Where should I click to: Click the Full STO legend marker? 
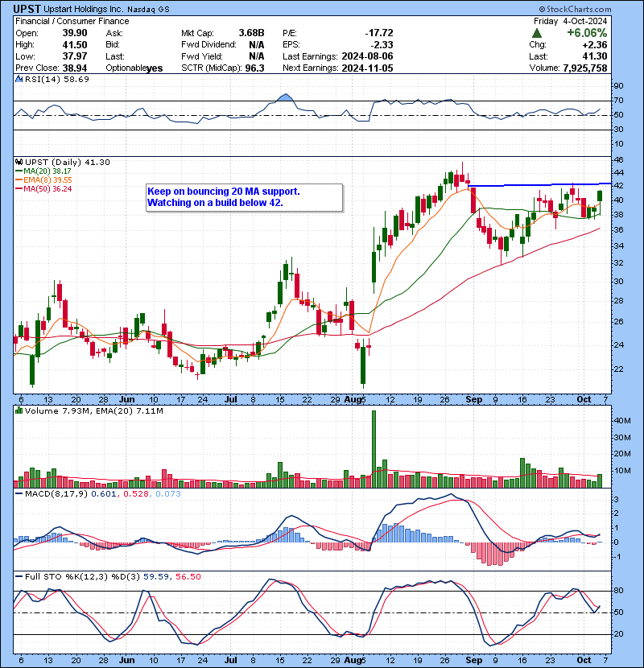(x=19, y=577)
